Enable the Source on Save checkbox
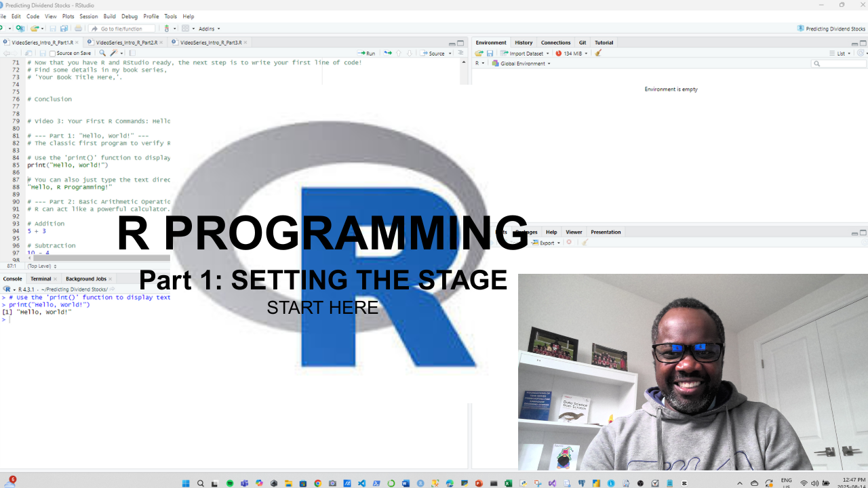The height and width of the screenshot is (488, 868). (x=52, y=53)
